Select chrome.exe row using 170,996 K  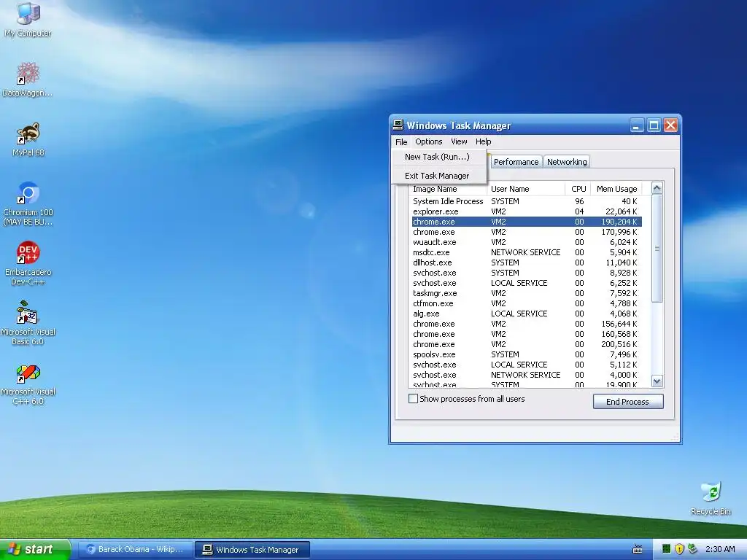525,232
